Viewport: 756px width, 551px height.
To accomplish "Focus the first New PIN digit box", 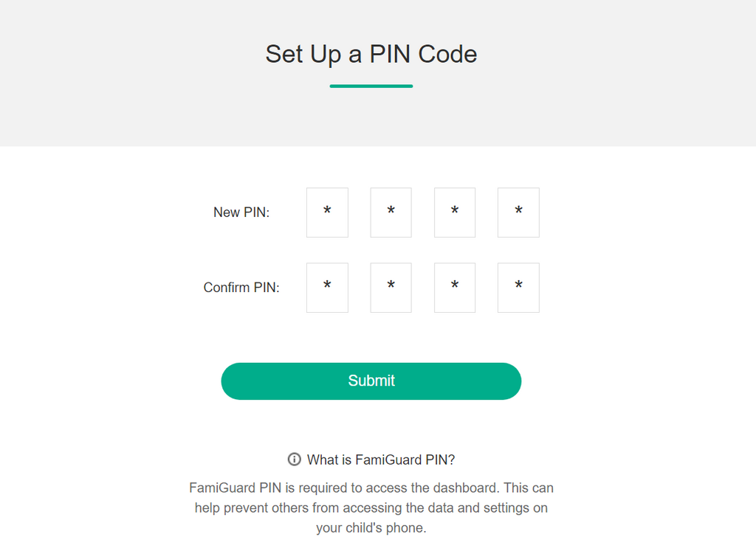I will (327, 212).
